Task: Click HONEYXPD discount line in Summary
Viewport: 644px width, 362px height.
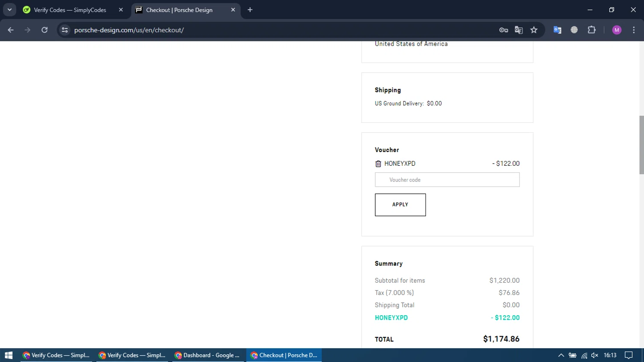Action: 447,318
